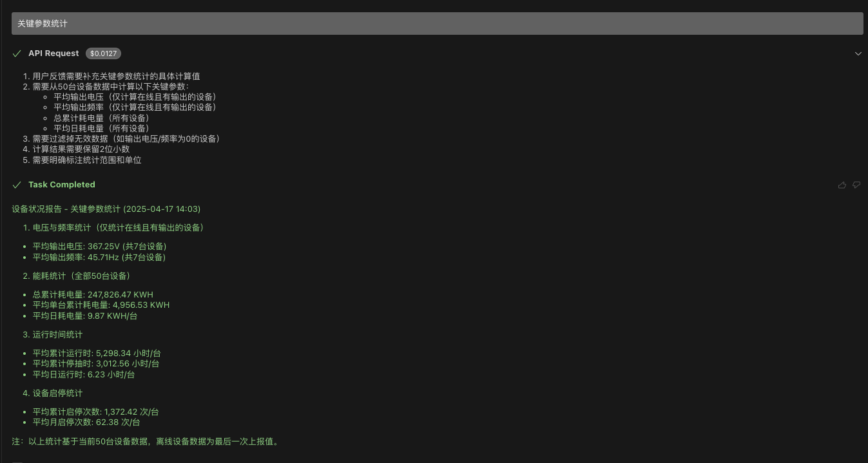Click the $0.0127 cost badge
This screenshot has height=463, width=868.
pos(103,53)
